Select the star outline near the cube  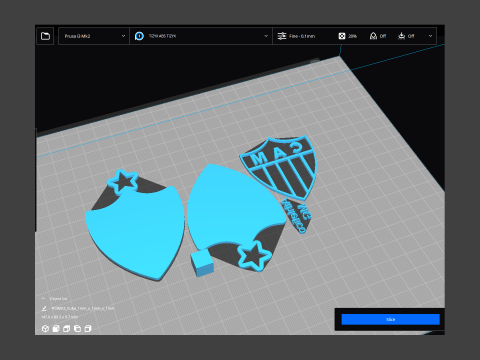click(x=254, y=256)
